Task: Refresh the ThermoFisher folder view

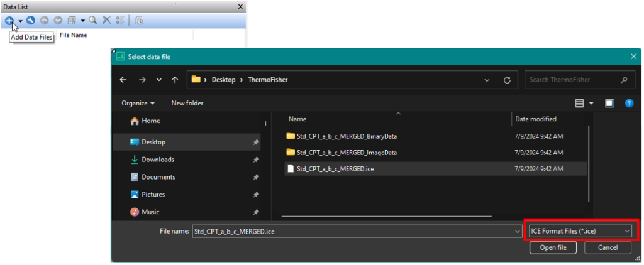Action: pyautogui.click(x=507, y=80)
